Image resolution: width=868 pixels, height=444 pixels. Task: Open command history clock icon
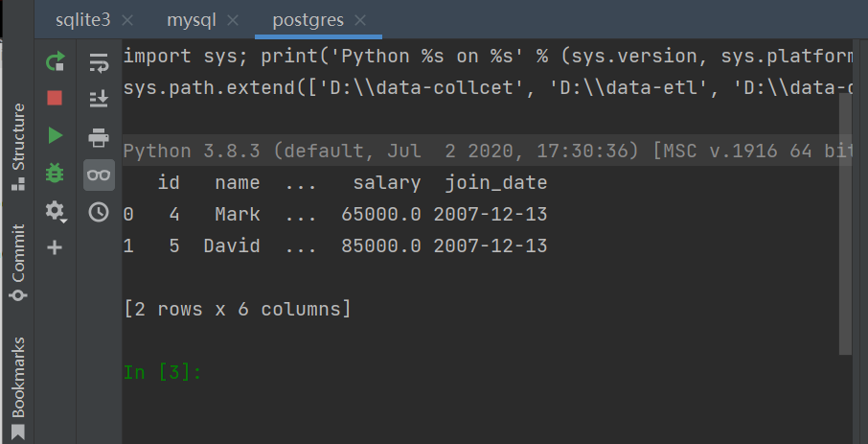(x=99, y=212)
